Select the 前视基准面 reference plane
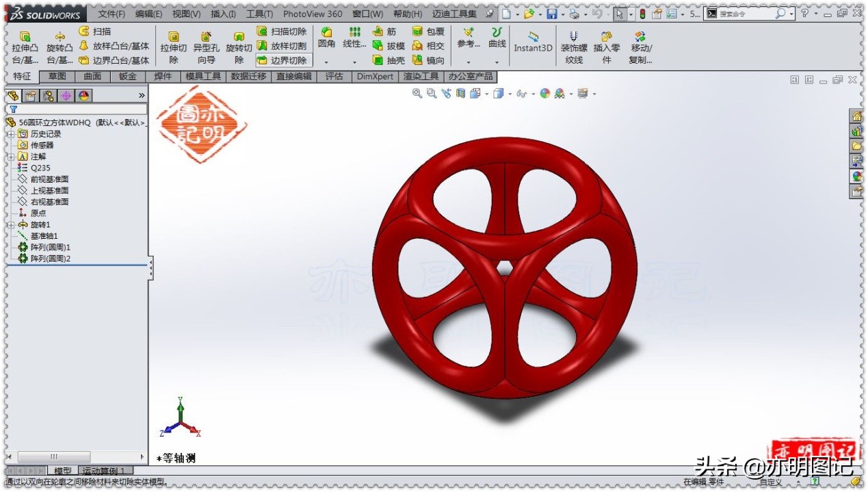This screenshot has height=492, width=868. (48, 179)
